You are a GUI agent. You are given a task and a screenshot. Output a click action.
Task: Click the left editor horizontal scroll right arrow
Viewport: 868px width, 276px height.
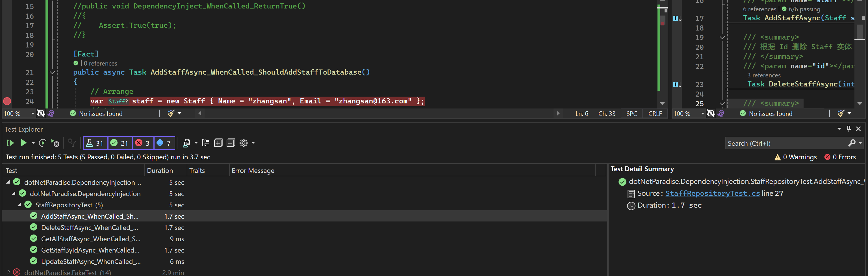coord(558,113)
